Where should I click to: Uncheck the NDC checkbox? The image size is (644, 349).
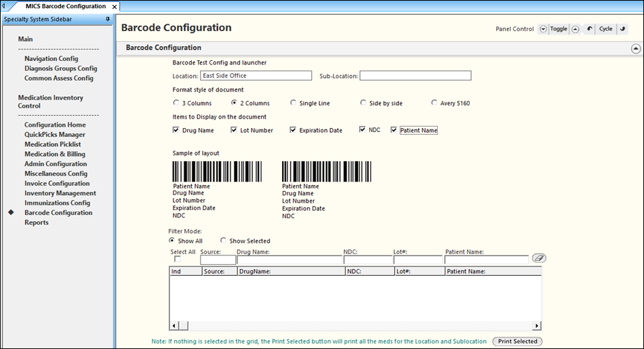[362, 129]
